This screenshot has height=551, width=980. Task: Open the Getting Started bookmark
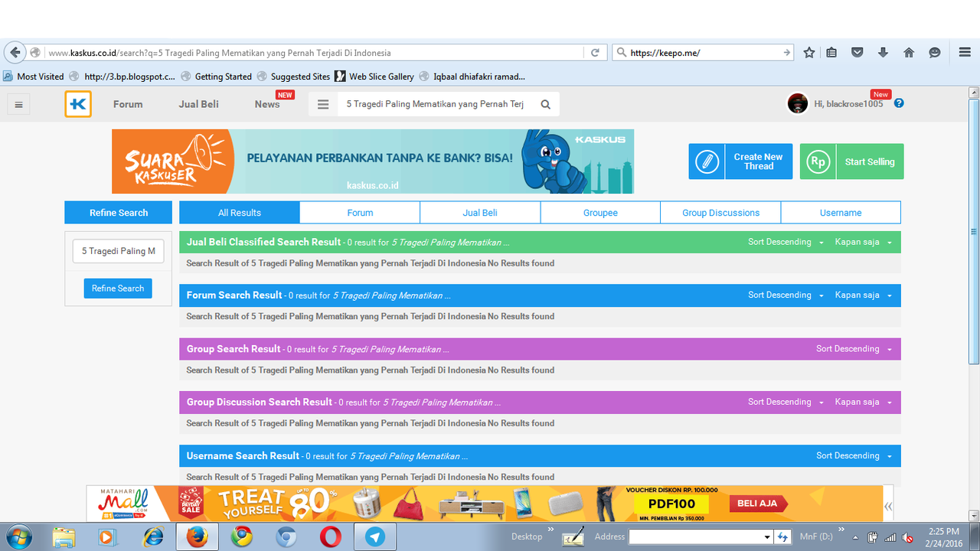[216, 77]
